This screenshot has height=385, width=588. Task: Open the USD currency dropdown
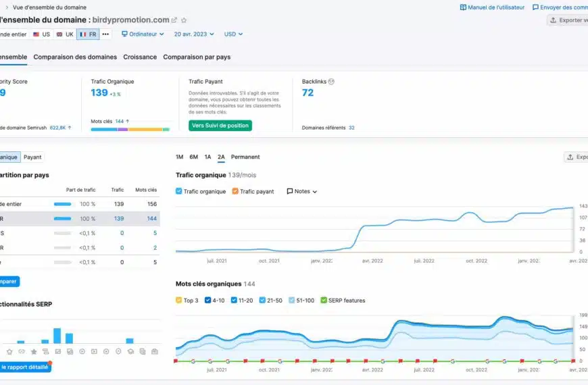pyautogui.click(x=233, y=34)
